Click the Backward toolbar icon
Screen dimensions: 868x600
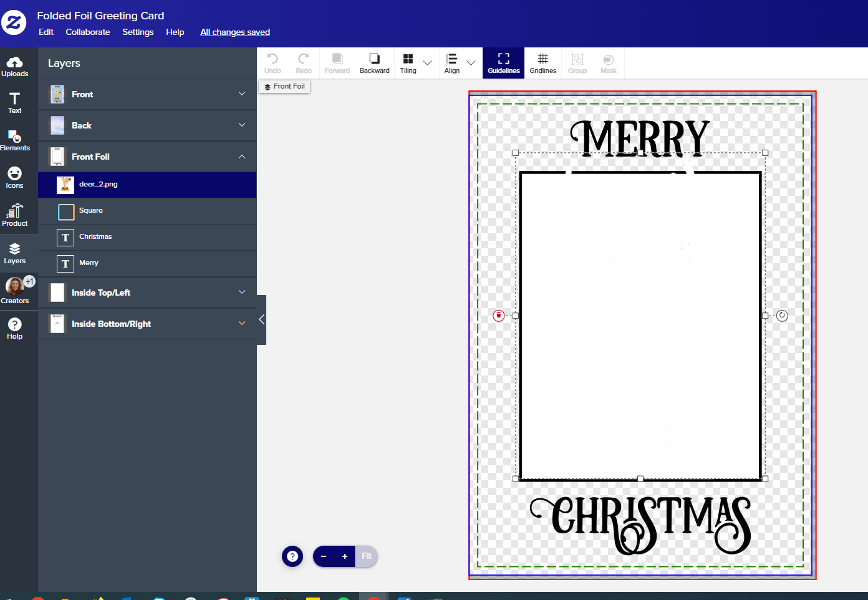[374, 63]
